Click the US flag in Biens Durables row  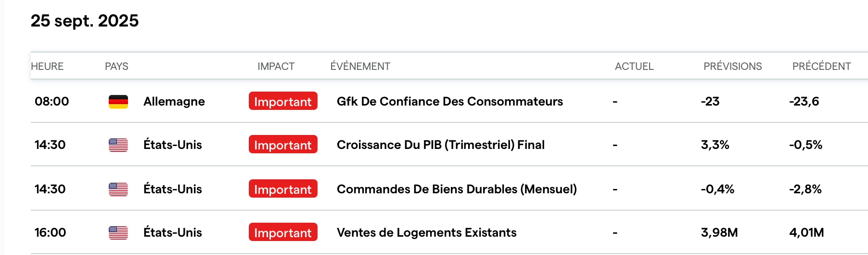[118, 189]
